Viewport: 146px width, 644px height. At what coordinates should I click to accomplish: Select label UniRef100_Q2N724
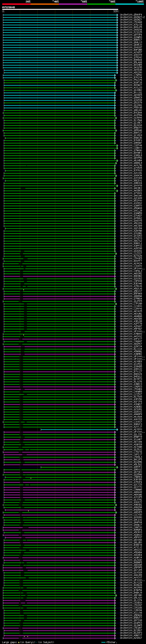pos(131,347)
